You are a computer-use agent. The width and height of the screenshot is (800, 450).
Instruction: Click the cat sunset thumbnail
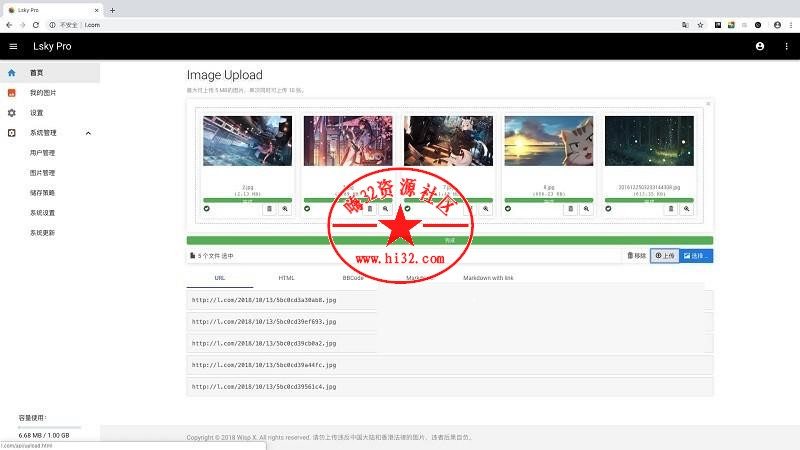(x=549, y=141)
